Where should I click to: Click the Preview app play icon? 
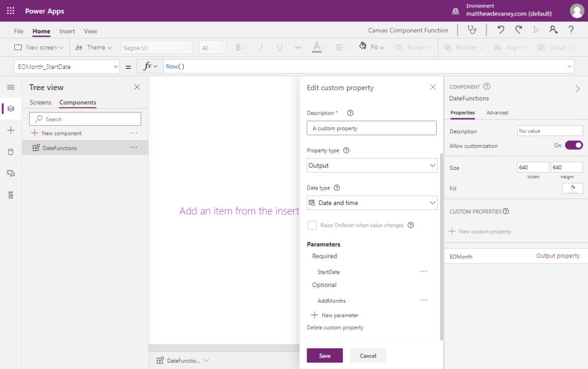pos(536,30)
